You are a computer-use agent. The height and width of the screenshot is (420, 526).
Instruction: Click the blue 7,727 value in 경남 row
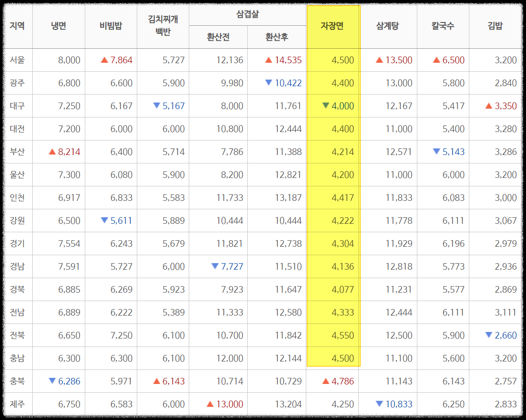pyautogui.click(x=232, y=266)
